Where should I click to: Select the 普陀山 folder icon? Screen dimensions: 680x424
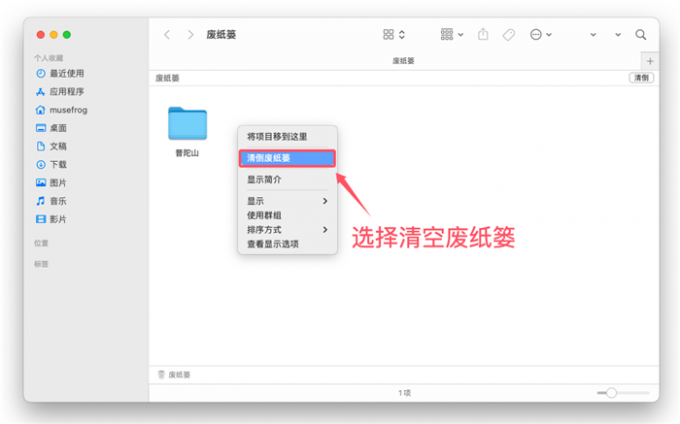[187, 124]
